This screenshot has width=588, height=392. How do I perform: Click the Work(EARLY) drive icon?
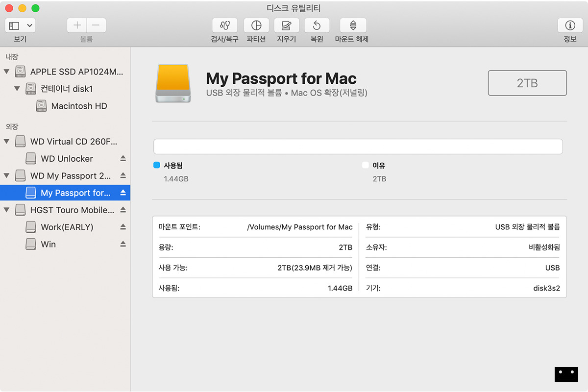pyautogui.click(x=31, y=227)
